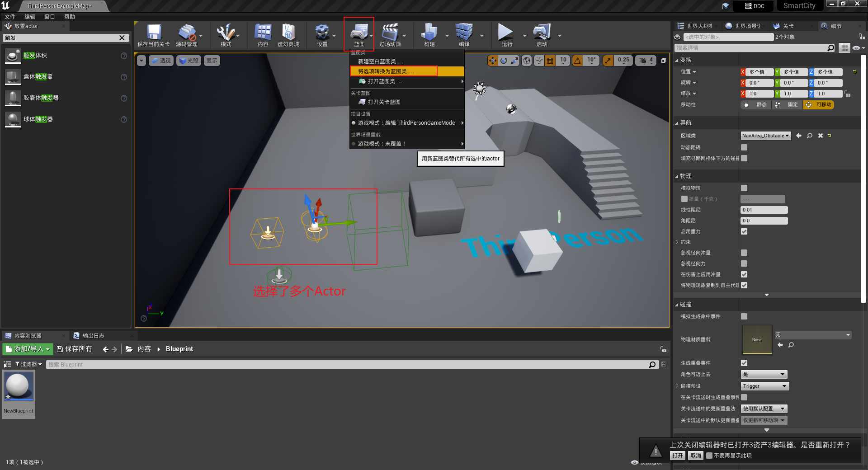The height and width of the screenshot is (470, 868).
Task: Collapse the 变换 (Transform) section
Action: 676,60
